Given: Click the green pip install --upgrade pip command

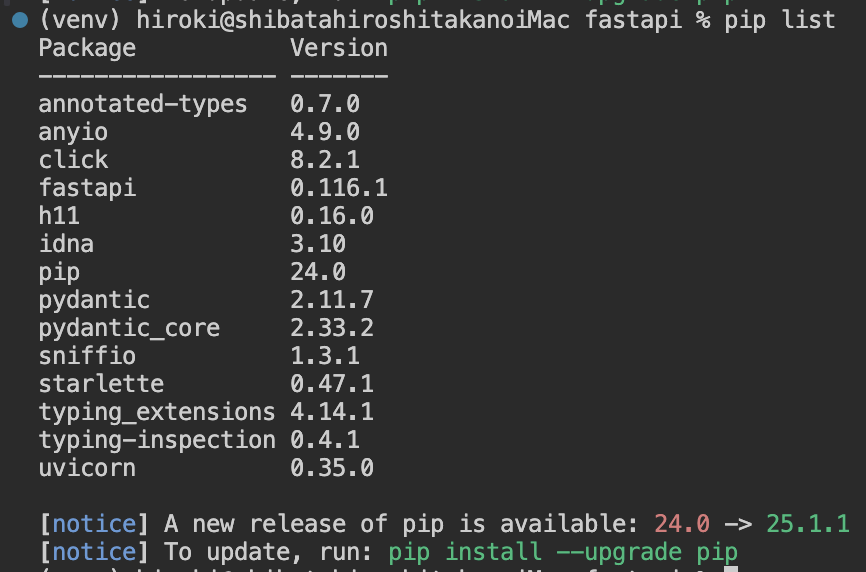Looking at the screenshot, I should (x=563, y=552).
